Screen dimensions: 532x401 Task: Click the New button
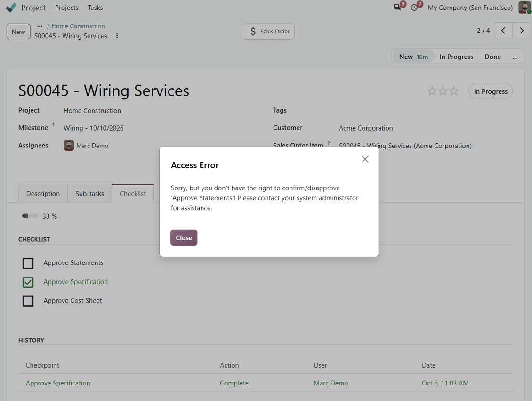click(18, 32)
